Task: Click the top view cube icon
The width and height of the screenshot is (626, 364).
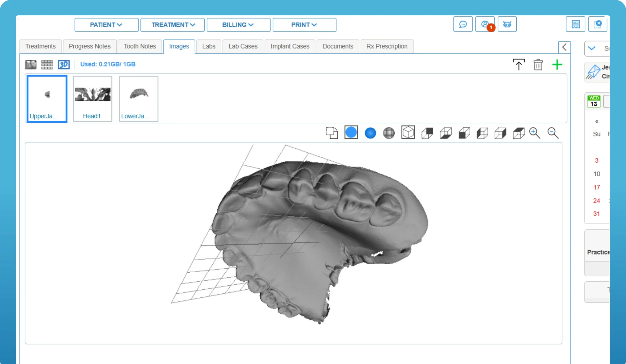Action: [519, 133]
